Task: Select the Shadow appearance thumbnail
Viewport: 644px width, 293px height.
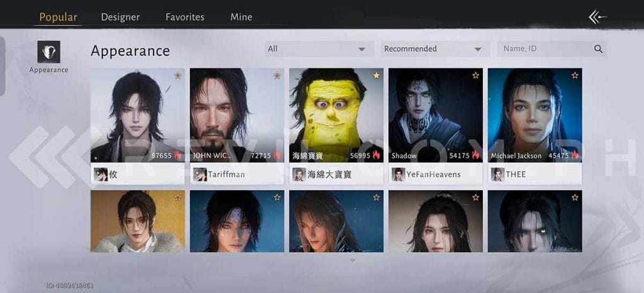Action: (435, 113)
